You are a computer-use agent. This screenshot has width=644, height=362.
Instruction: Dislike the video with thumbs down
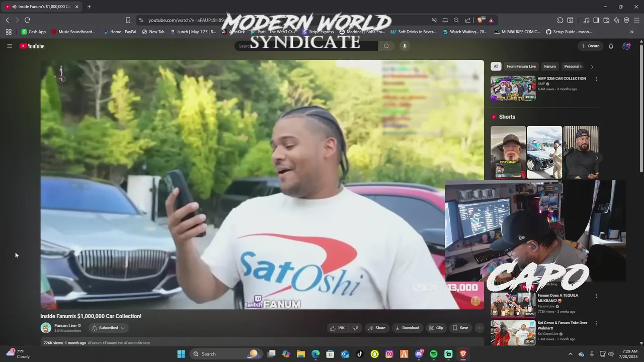coord(355,328)
